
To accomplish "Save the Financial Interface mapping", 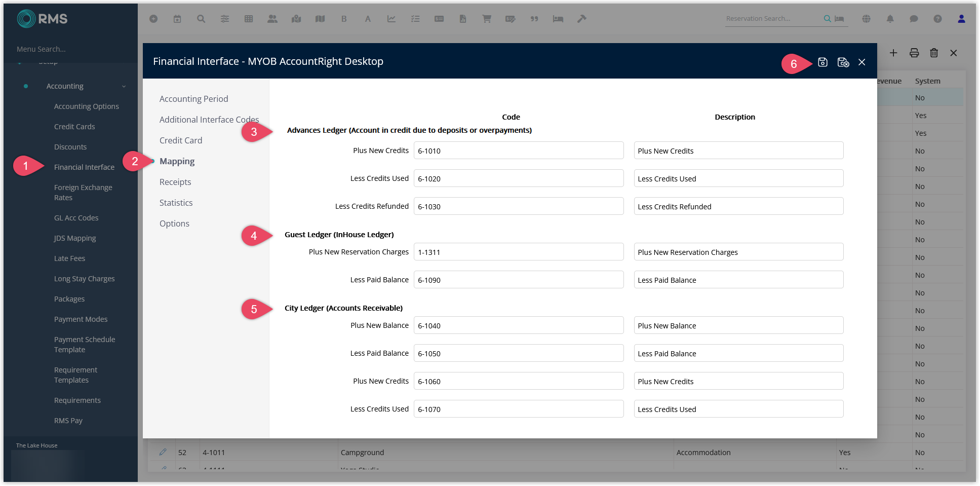I will click(x=822, y=62).
